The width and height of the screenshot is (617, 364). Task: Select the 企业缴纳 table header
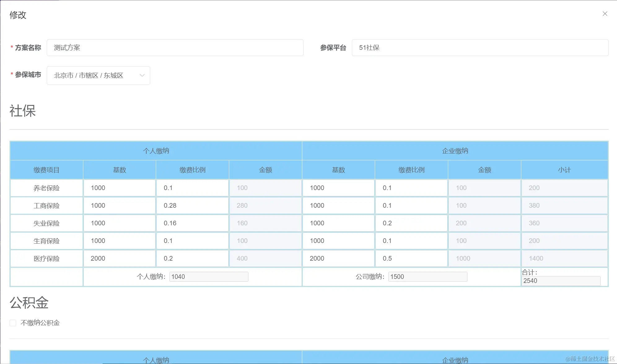pyautogui.click(x=454, y=151)
